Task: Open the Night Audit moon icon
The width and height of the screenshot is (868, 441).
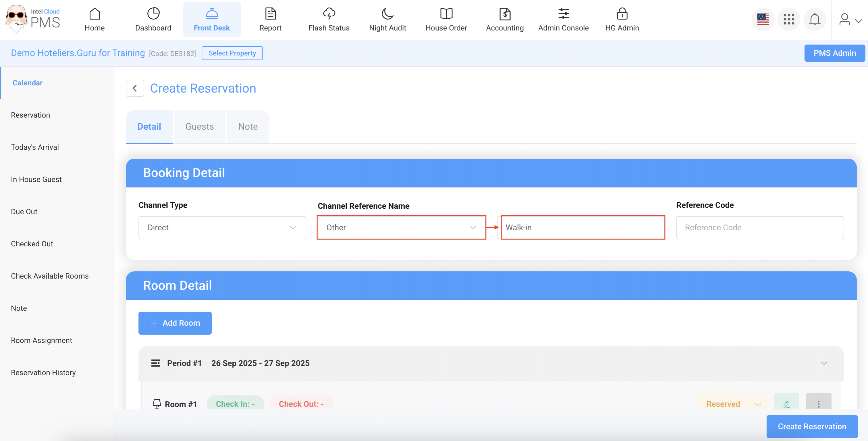Action: click(387, 14)
